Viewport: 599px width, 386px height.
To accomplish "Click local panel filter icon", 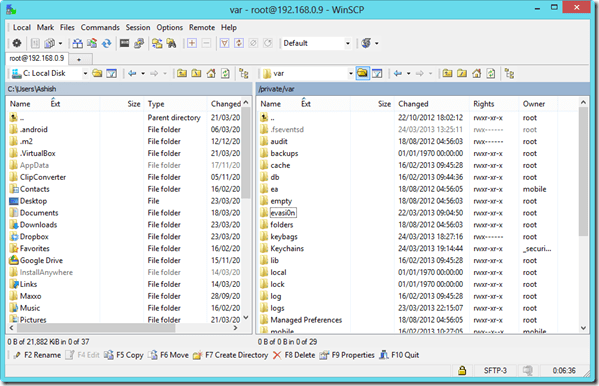I will (112, 73).
